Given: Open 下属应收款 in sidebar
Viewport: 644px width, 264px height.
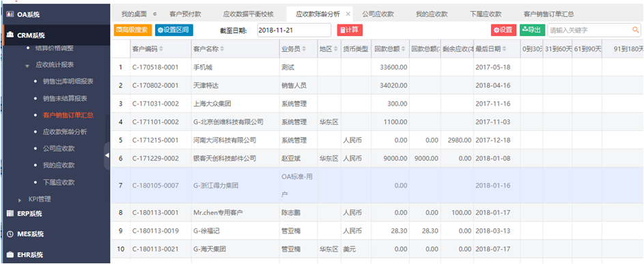Looking at the screenshot, I should 59,182.
